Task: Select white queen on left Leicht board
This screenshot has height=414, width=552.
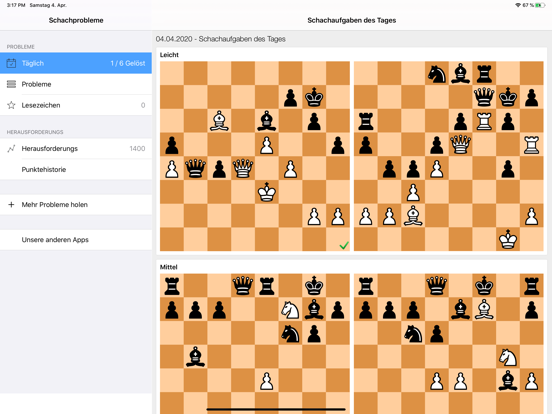Action: pyautogui.click(x=243, y=168)
